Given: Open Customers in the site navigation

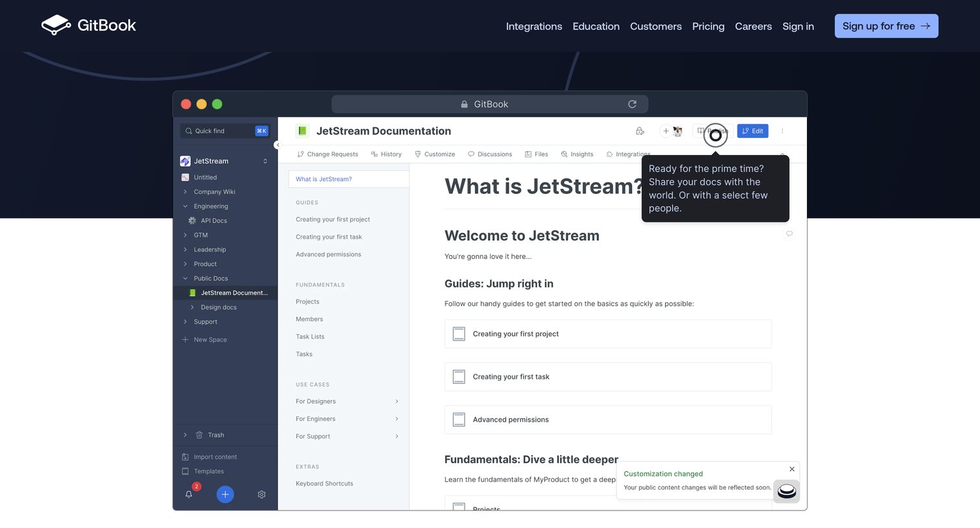Looking at the screenshot, I should tap(656, 26).
